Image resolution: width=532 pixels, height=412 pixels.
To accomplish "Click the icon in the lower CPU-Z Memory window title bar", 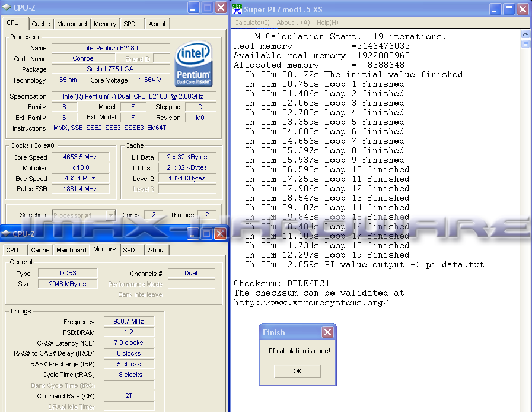I will 6,233.
